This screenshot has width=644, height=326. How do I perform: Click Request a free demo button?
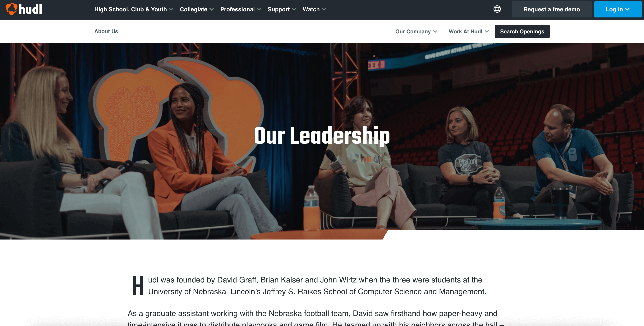(551, 9)
